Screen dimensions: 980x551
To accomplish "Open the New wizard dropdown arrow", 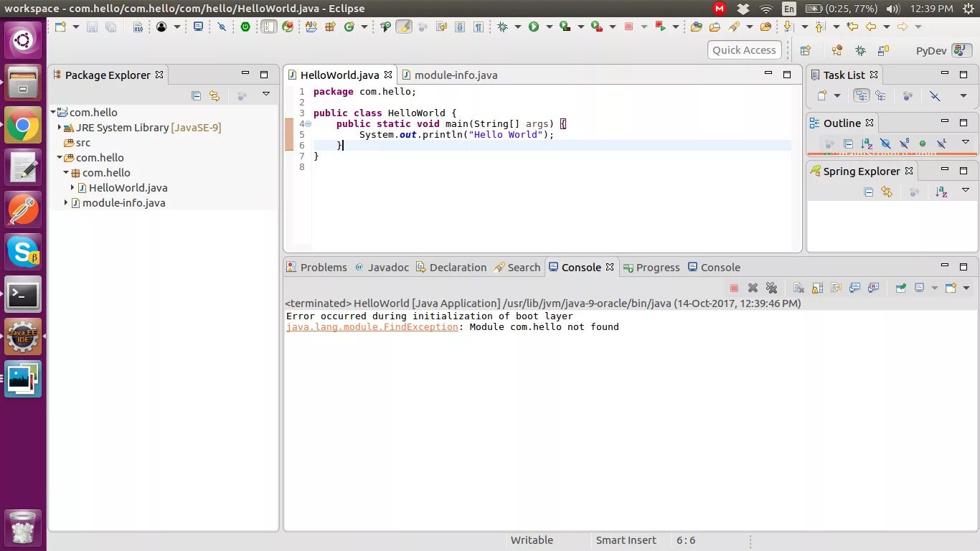I will tap(76, 27).
